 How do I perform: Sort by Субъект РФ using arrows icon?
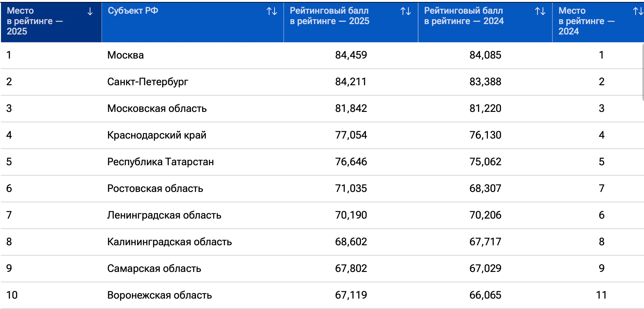[272, 12]
